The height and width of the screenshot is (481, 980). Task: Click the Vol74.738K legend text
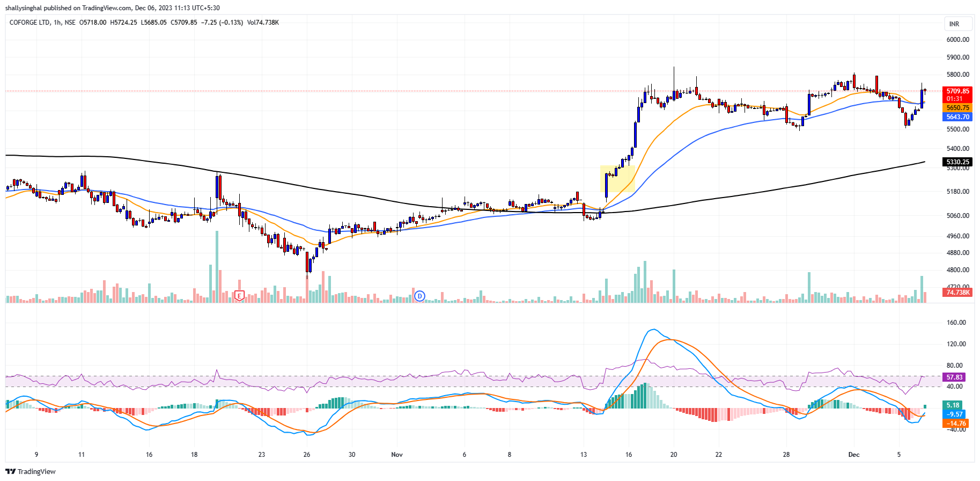(x=263, y=23)
